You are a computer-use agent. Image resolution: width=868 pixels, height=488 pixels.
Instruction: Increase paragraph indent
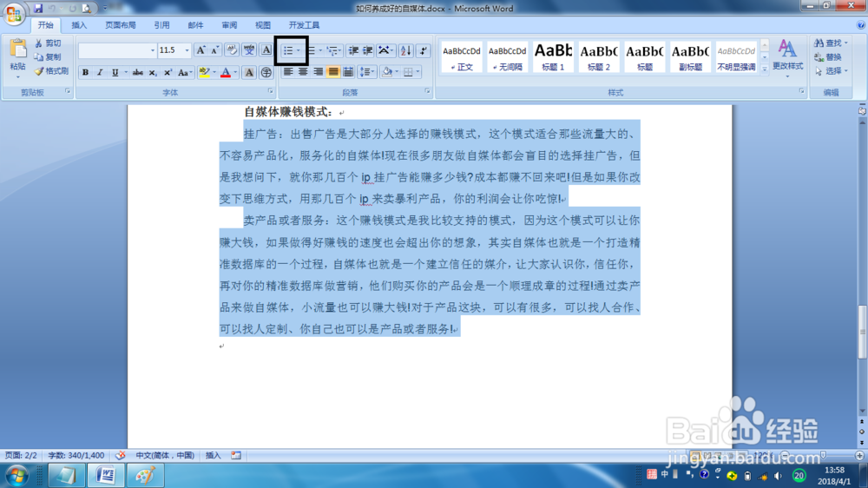(367, 50)
